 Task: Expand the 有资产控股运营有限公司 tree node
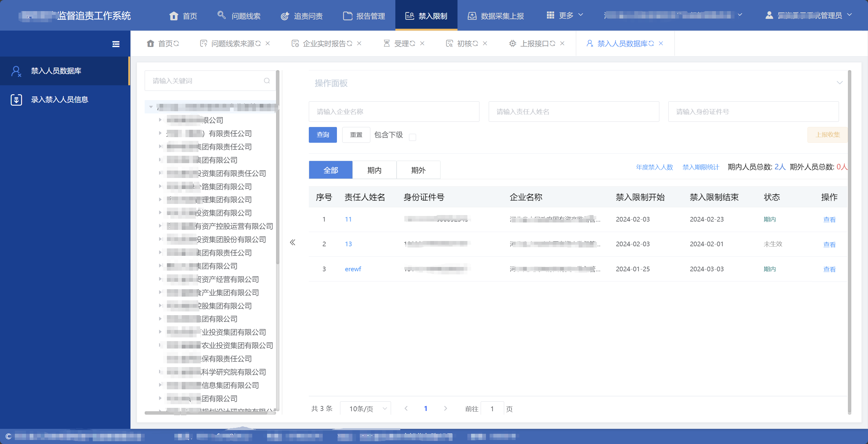[x=160, y=226]
